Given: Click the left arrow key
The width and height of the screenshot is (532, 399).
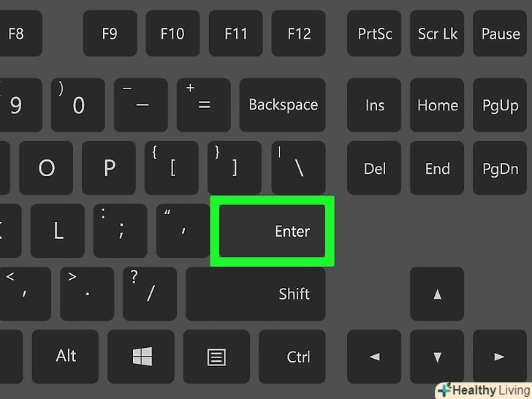Looking at the screenshot, I should tap(374, 357).
